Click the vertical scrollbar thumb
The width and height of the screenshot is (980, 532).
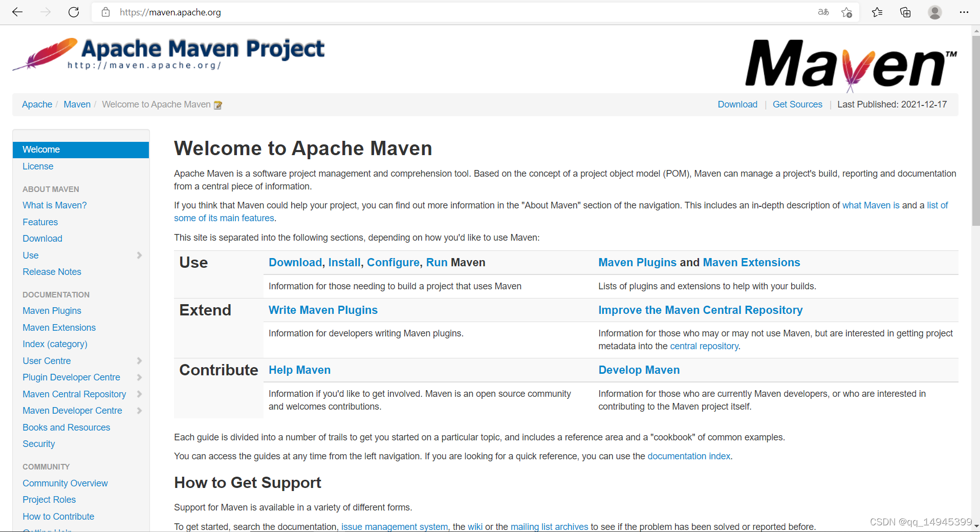point(976,131)
